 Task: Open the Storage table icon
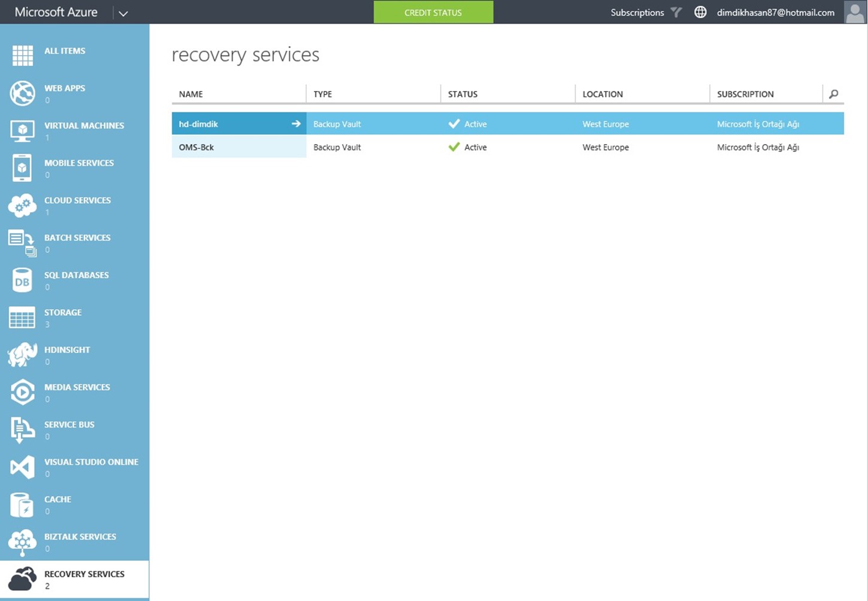[22, 318]
